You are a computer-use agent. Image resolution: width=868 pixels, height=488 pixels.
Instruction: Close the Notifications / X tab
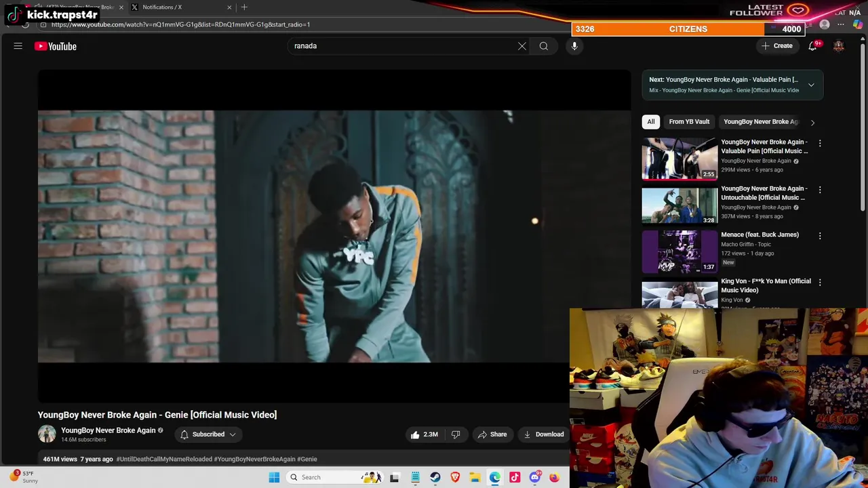point(229,7)
